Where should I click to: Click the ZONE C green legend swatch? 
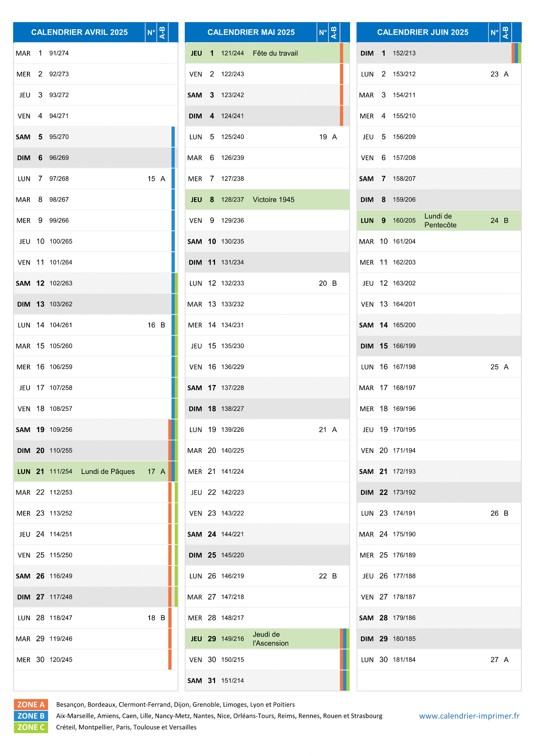pos(31,727)
